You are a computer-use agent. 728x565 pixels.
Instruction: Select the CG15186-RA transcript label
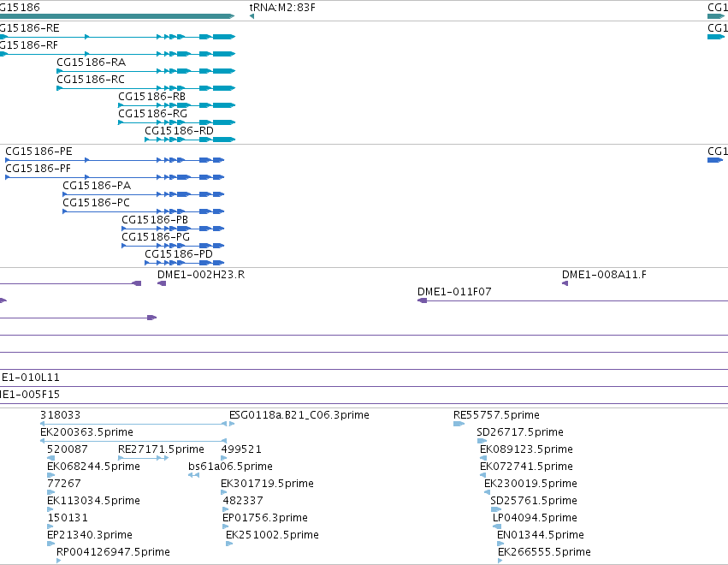91,62
